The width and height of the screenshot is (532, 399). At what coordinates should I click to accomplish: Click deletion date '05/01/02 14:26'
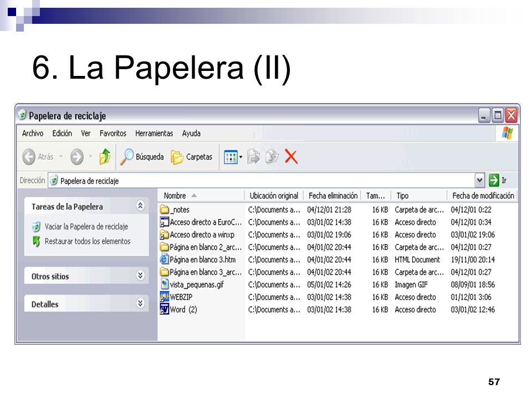click(x=329, y=284)
